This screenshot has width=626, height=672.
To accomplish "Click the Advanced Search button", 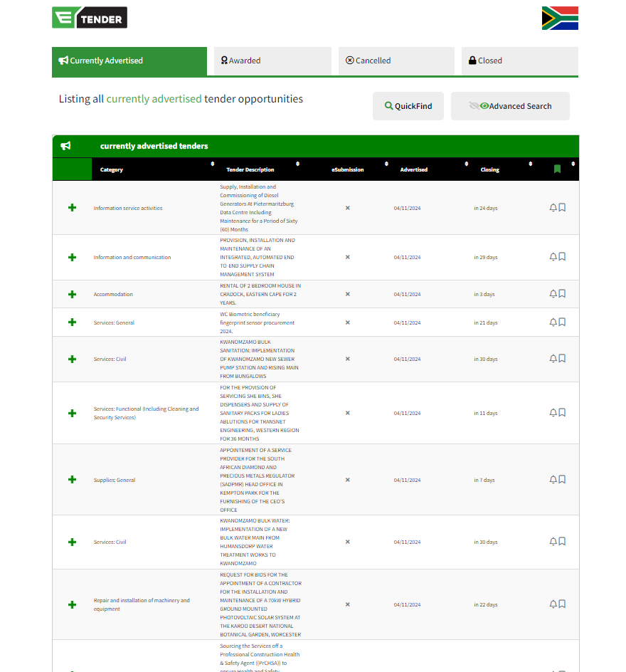I will [x=510, y=106].
